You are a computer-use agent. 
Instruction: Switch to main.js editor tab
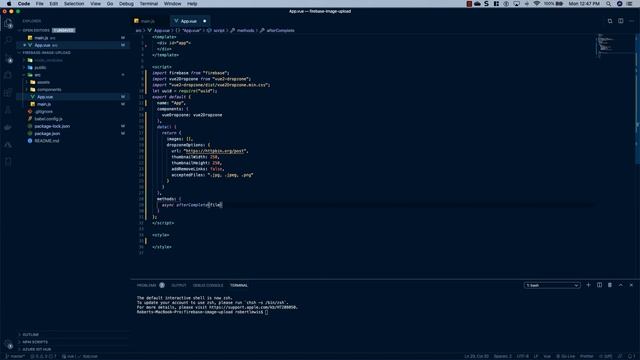147,21
